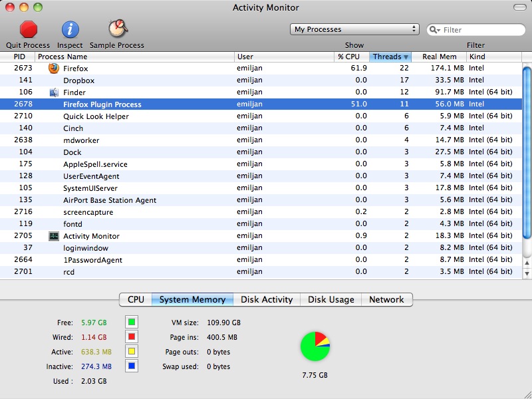Sort by Process Name column header

tap(134, 57)
